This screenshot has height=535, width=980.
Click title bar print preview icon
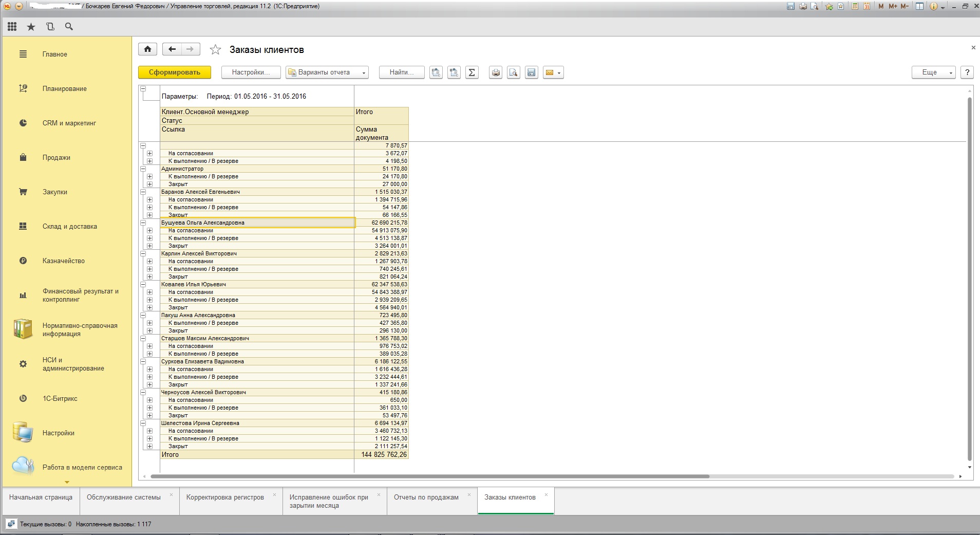click(815, 6)
